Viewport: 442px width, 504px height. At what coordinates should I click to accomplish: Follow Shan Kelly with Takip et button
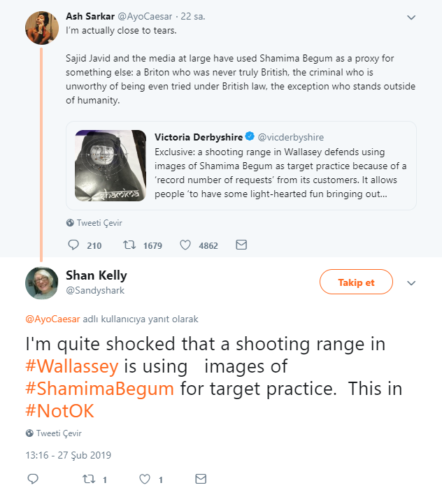click(x=356, y=282)
